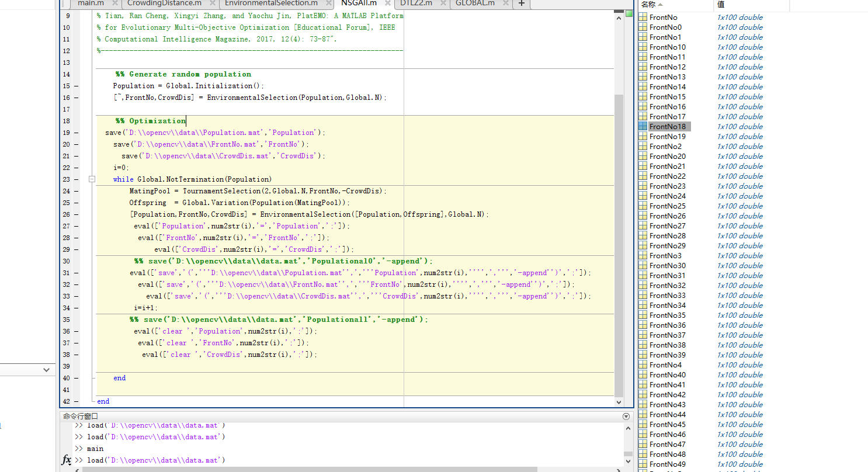This screenshot has height=472, width=868.
Task: Open the command window actions chevron
Action: pyautogui.click(x=626, y=416)
